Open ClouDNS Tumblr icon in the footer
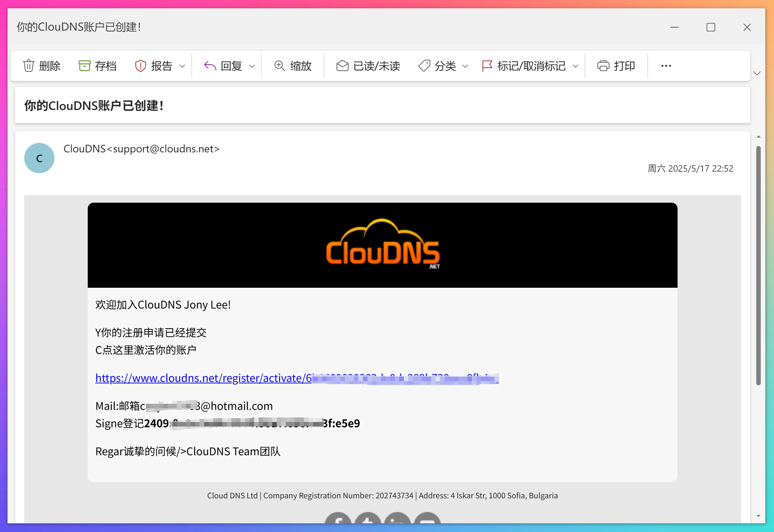This screenshot has width=774, height=532. pos(368,521)
